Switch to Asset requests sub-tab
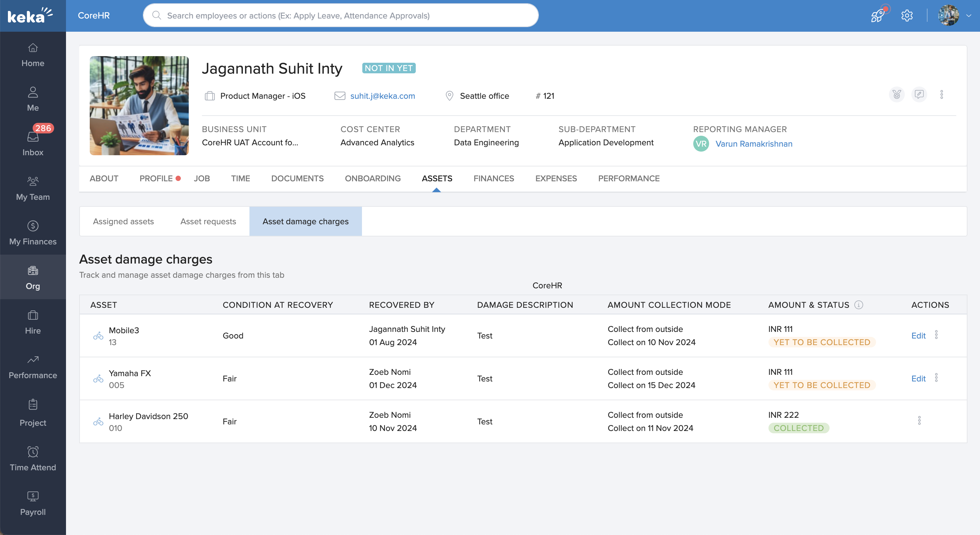This screenshot has height=535, width=980. (208, 221)
